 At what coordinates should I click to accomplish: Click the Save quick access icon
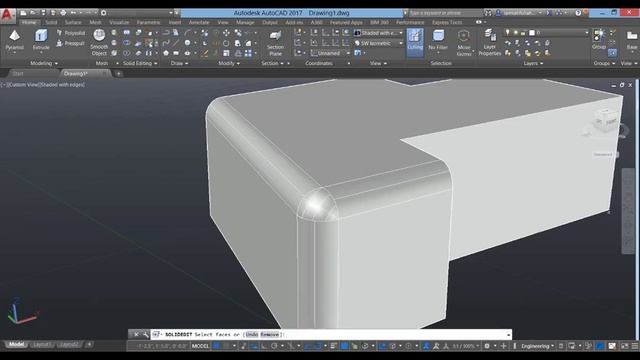[43, 13]
